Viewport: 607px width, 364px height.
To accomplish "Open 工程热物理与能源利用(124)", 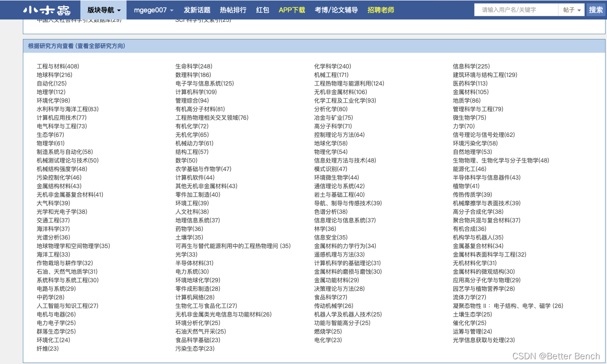I will coord(349,84).
